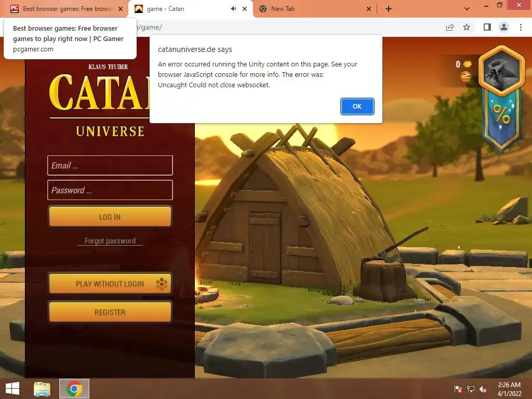Click the Email input field

tap(110, 166)
